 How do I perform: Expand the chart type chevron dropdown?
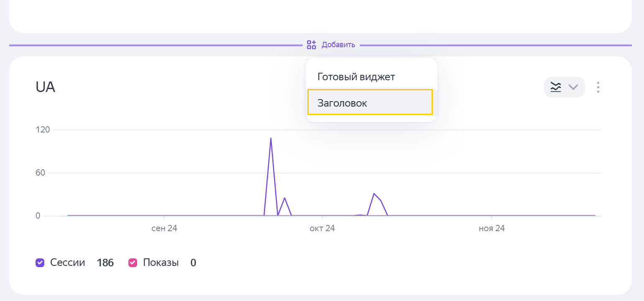pos(573,87)
